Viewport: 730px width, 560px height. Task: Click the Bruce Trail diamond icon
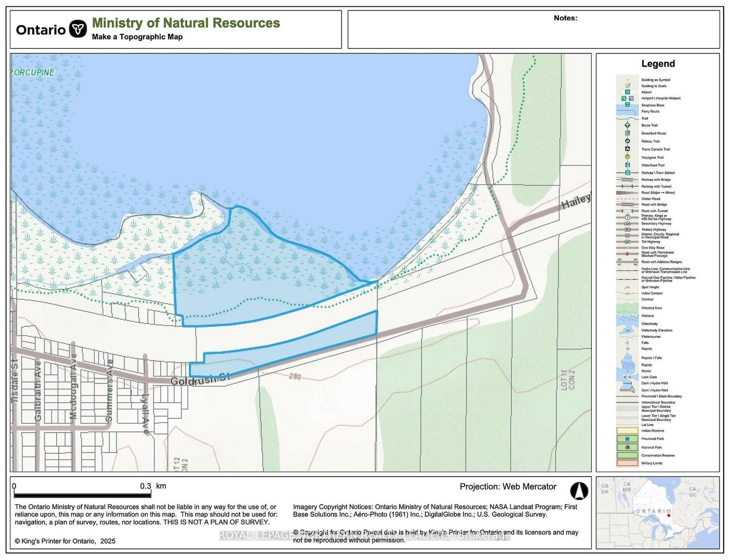pyautogui.click(x=627, y=125)
